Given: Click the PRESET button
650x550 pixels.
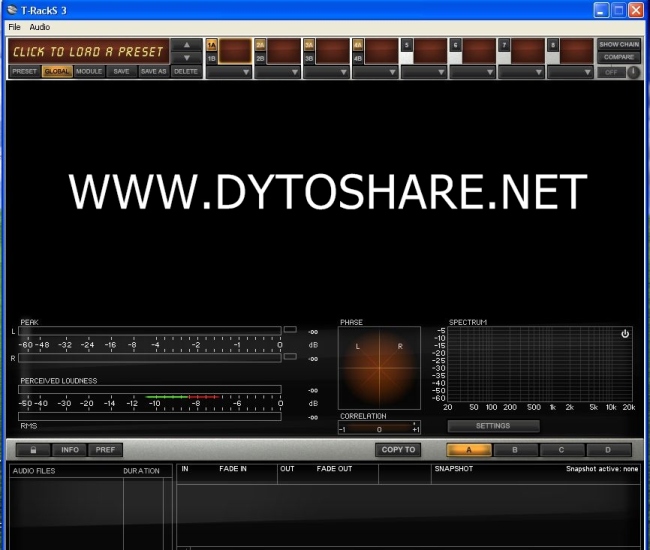Looking at the screenshot, I should pyautogui.click(x=24, y=71).
